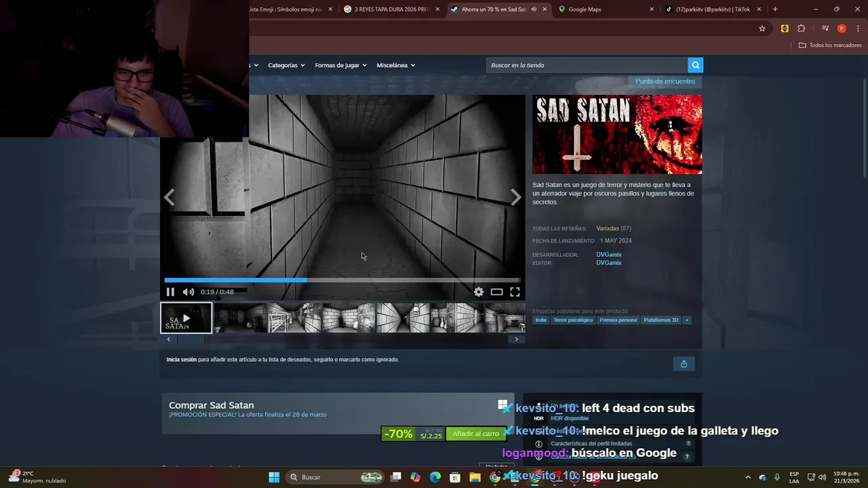Select the Plataformas 3D tag
868x488 pixels.
point(660,320)
